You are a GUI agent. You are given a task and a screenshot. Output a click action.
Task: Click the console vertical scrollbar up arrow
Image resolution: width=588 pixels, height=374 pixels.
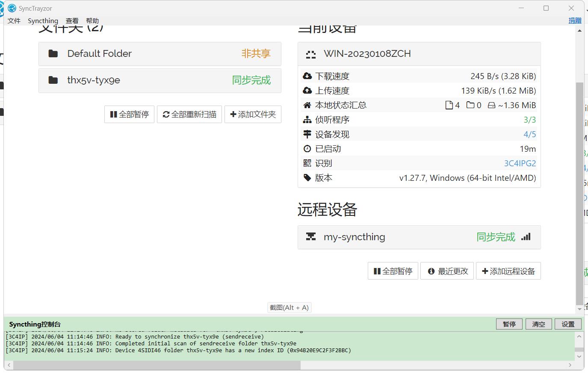click(x=579, y=336)
